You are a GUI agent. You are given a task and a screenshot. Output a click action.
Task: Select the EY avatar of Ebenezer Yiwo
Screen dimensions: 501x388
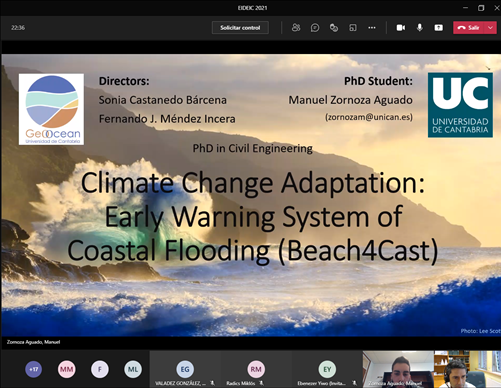[327, 369]
